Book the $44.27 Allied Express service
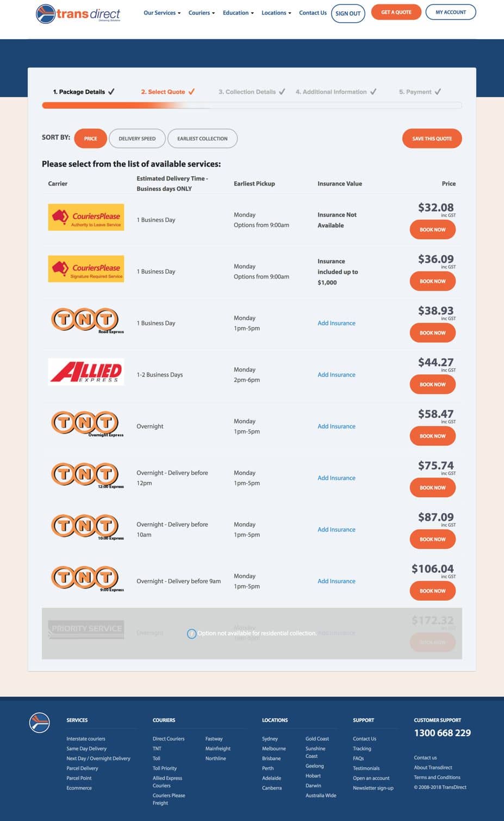 coord(433,384)
